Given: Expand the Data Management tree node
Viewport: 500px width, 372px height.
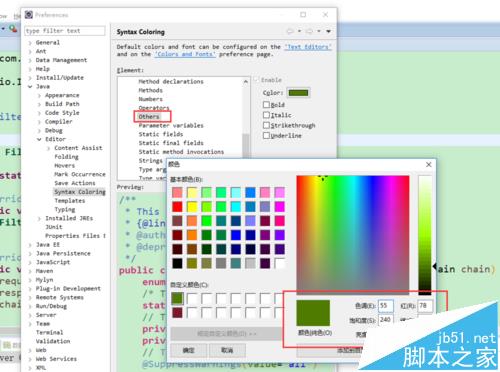Looking at the screenshot, I should [30, 60].
